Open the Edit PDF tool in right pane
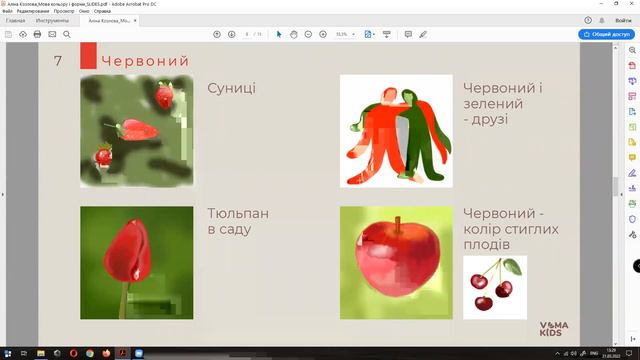 pyautogui.click(x=632, y=127)
